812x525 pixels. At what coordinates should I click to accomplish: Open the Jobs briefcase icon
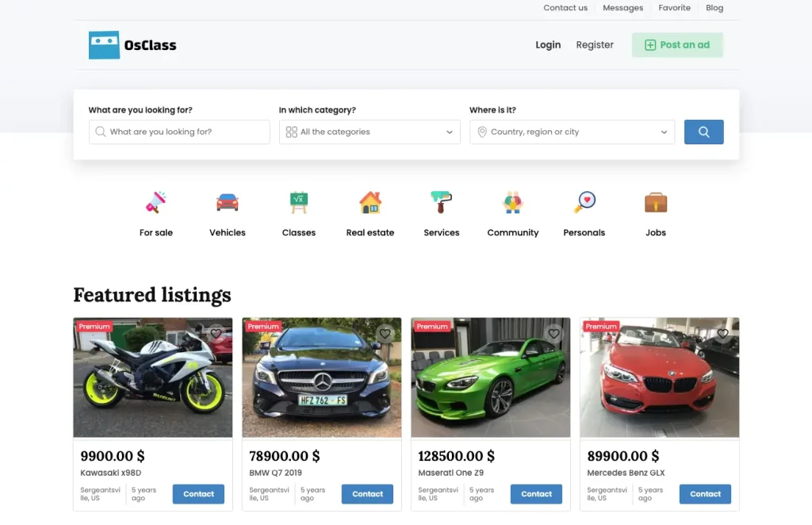point(656,202)
